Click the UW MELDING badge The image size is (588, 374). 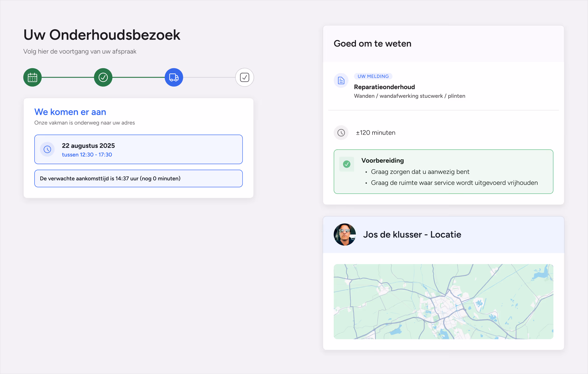pos(373,76)
